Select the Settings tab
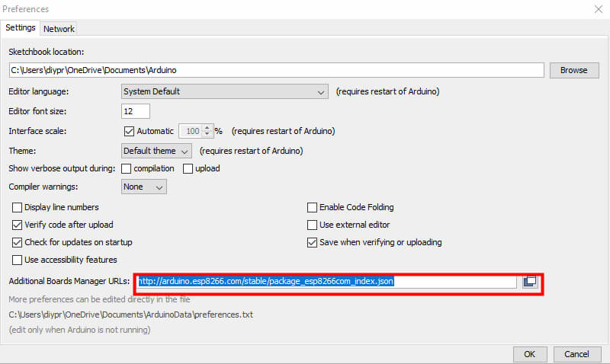Screen dimensions: 610x364 coord(21,28)
